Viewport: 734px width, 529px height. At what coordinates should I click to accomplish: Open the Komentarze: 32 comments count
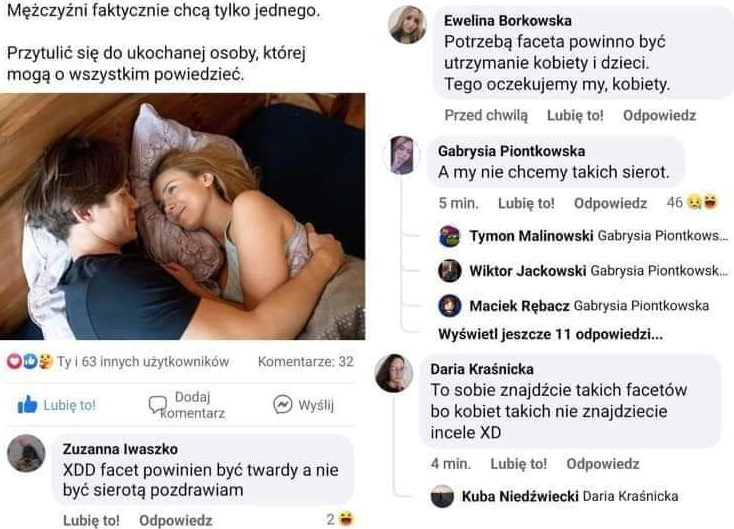(x=305, y=361)
